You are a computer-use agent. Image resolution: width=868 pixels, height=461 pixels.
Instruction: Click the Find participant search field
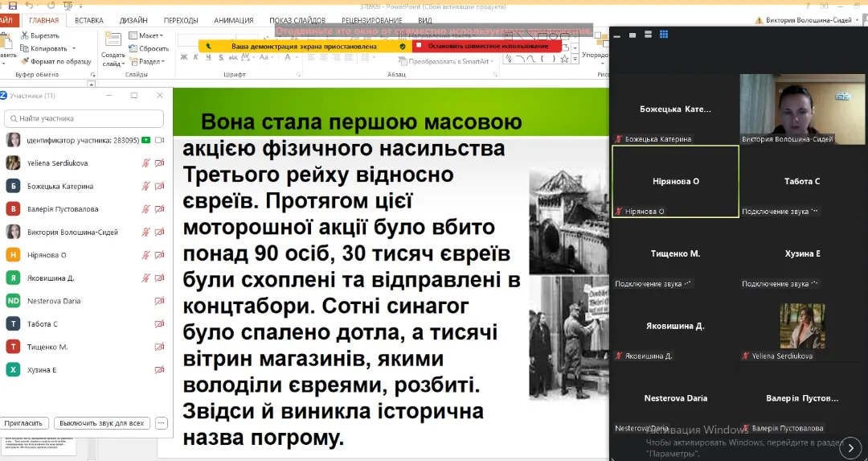click(x=84, y=118)
